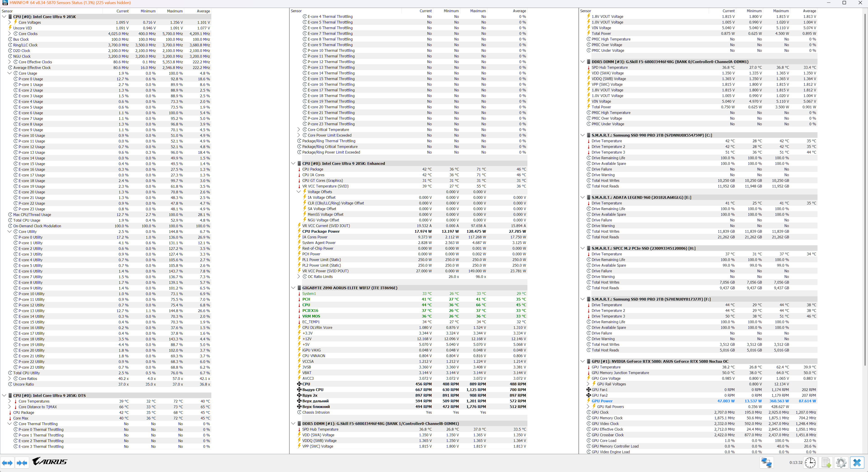
Task: Open sensor settings with the gear icon
Action: [x=841, y=463]
